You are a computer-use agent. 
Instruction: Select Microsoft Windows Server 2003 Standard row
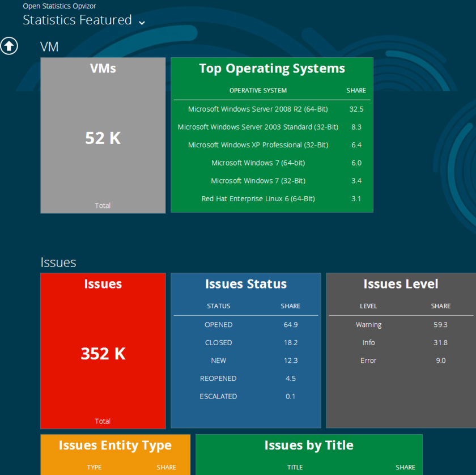tap(258, 127)
